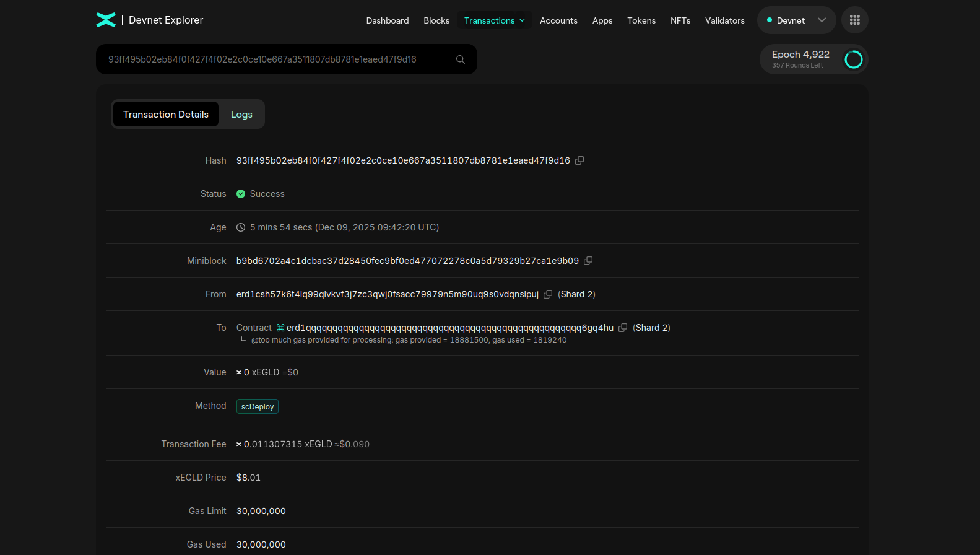
Task: Focus the hash search input field
Action: point(272,59)
